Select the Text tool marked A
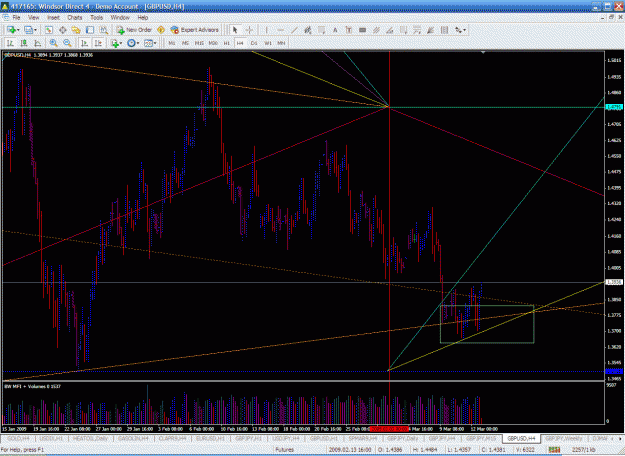This screenshot has width=625, height=456. click(x=335, y=30)
